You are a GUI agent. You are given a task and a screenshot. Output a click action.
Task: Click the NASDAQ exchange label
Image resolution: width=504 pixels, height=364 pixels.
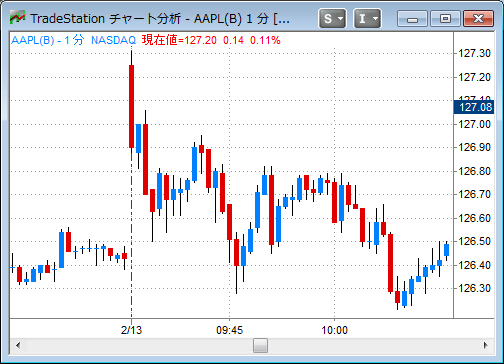click(x=113, y=40)
